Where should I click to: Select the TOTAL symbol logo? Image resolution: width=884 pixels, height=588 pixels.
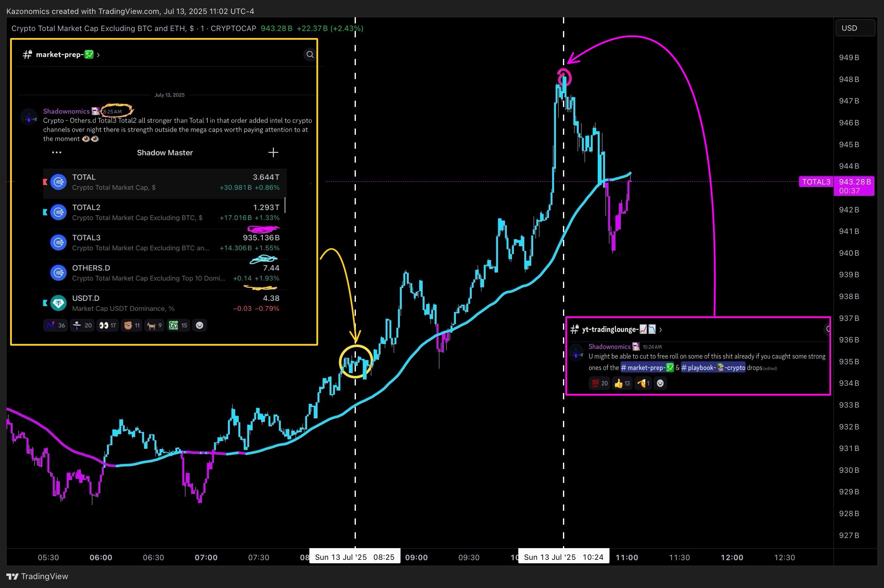pyautogui.click(x=59, y=182)
